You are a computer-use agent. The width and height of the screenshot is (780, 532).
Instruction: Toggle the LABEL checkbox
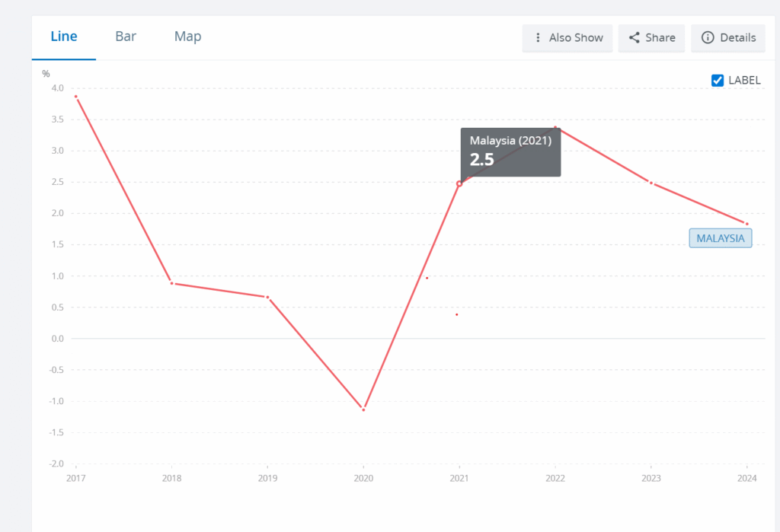(x=718, y=81)
